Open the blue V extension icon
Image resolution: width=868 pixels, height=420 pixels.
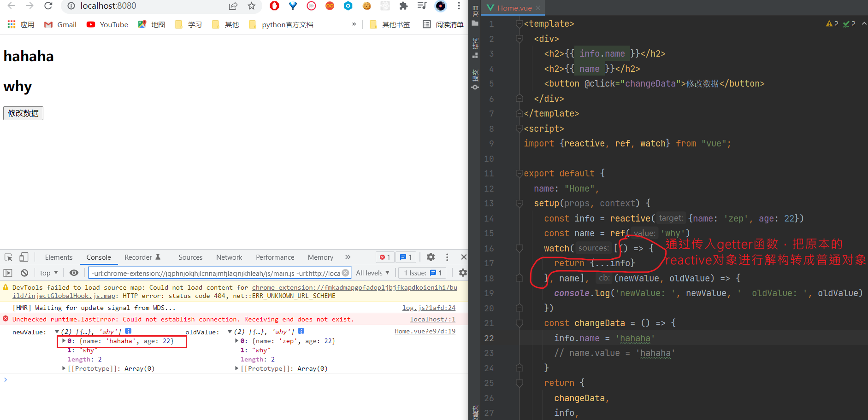tap(293, 6)
